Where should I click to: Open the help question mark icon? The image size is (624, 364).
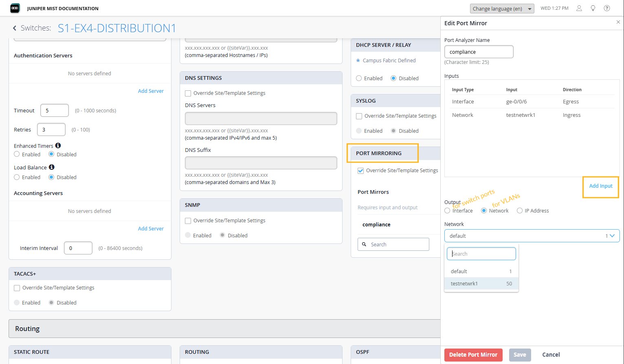pos(607,8)
